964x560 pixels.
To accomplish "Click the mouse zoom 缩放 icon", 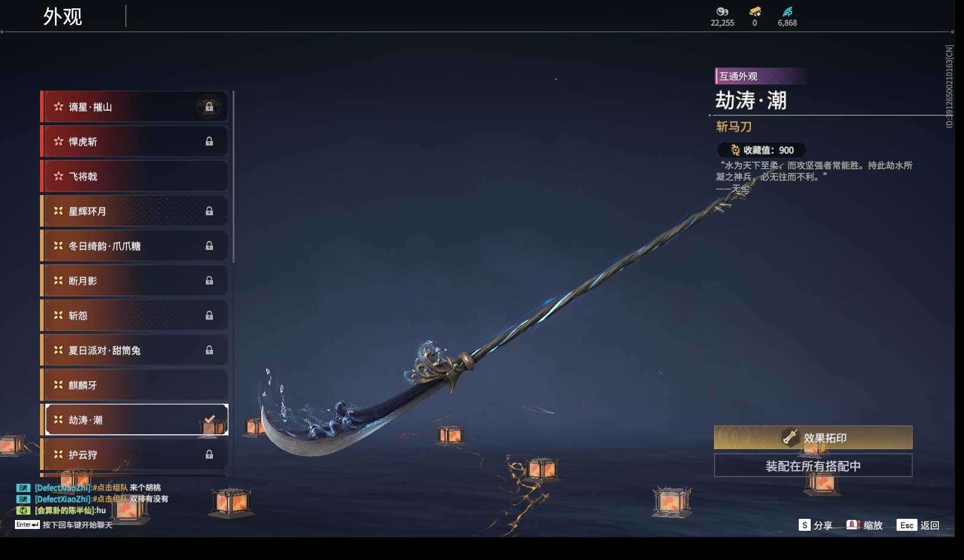I will coord(853,525).
